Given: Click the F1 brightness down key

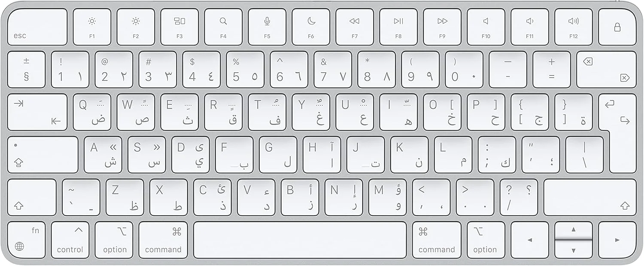Looking at the screenshot, I should coord(92,27).
